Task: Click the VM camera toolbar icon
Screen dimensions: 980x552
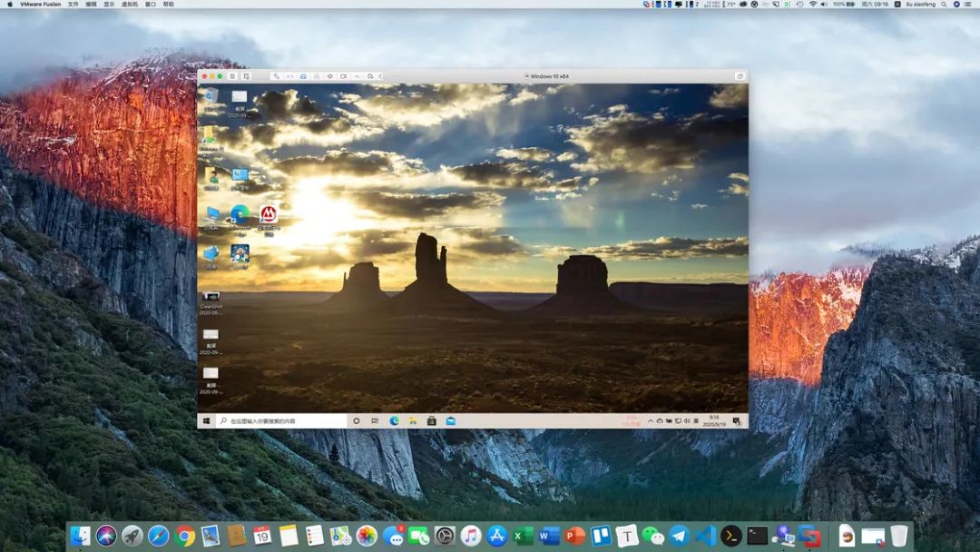Action: (x=343, y=76)
